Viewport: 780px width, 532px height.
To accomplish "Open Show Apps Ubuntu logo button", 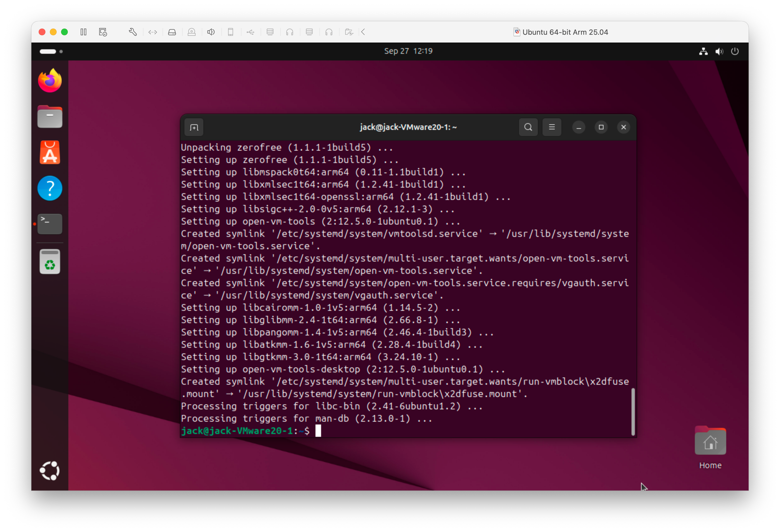I will [x=50, y=471].
